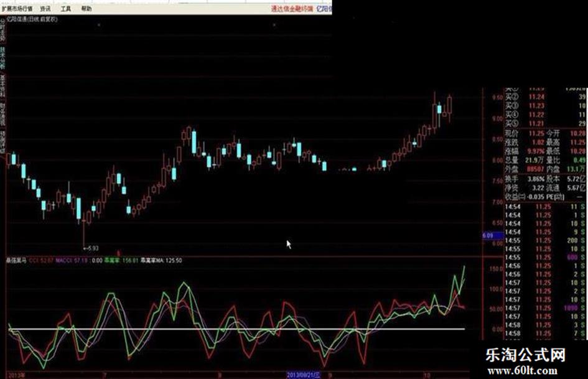Image resolution: width=588 pixels, height=379 pixels.
Task: Click the 总量 value 21.9万
Action: pos(534,160)
